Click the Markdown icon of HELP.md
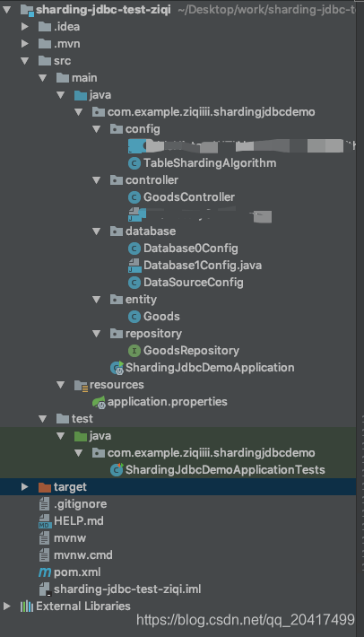This screenshot has width=364, height=637. click(x=44, y=521)
